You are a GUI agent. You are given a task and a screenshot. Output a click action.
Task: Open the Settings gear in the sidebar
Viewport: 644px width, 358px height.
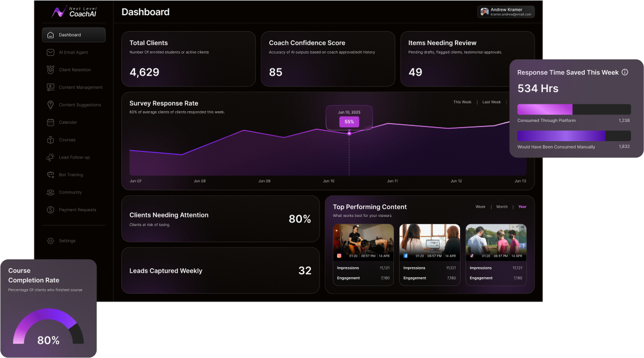tap(50, 241)
